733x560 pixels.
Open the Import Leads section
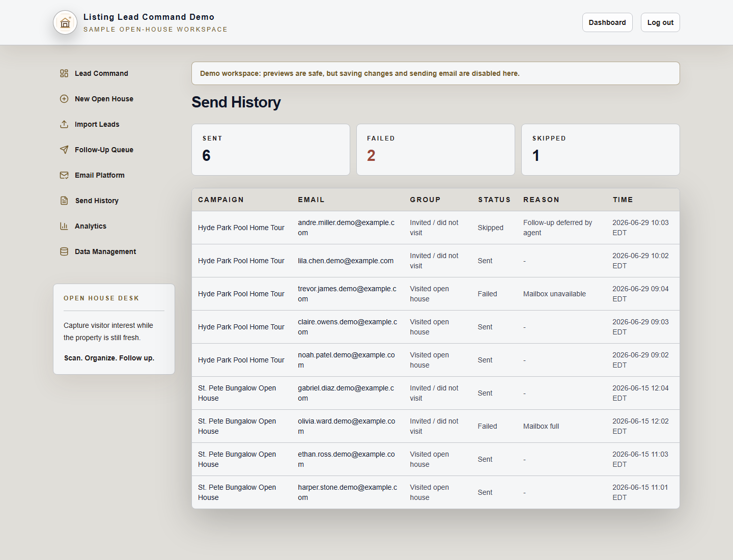[97, 124]
